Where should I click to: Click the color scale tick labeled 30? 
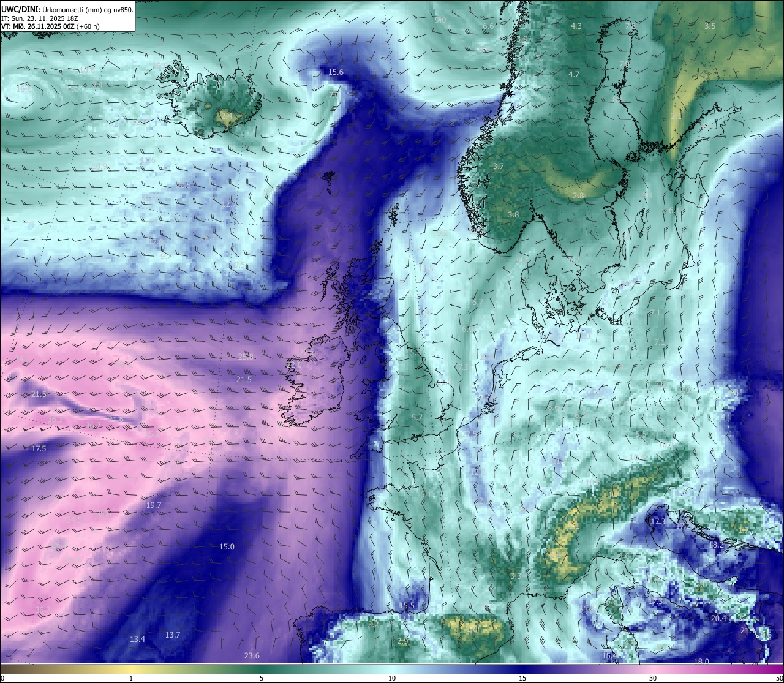pyautogui.click(x=653, y=678)
